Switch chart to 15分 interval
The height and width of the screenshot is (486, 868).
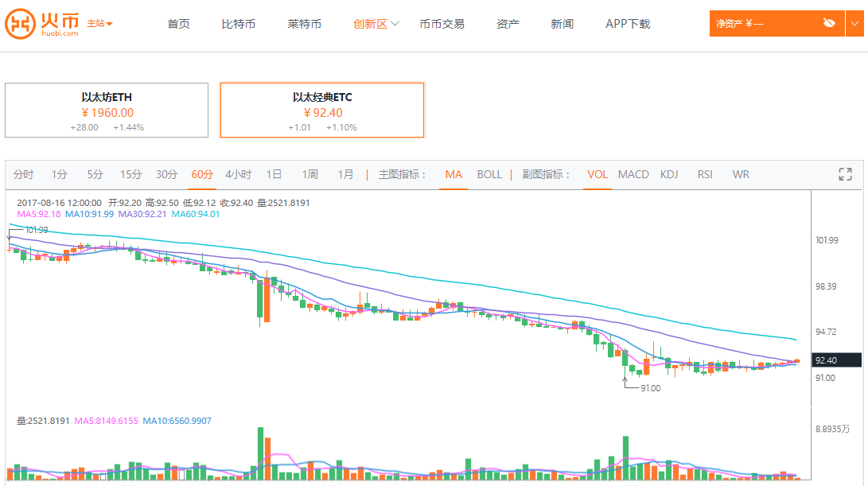(130, 174)
